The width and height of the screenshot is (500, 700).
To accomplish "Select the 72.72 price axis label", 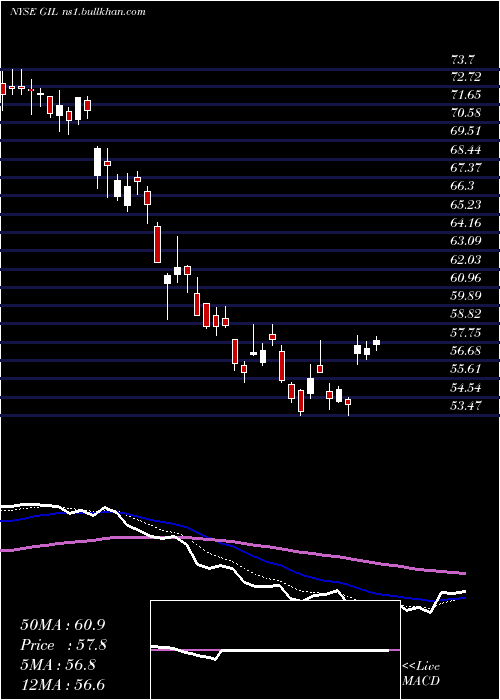I will [x=467, y=77].
